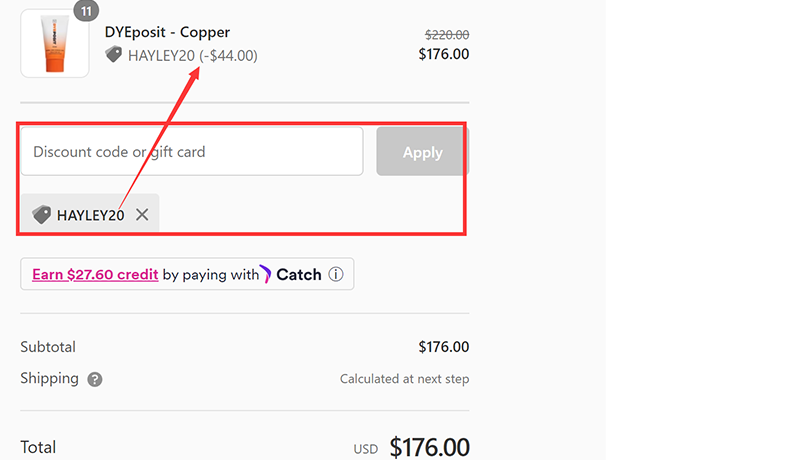Click the DYEposit - Copper product name

[x=167, y=32]
